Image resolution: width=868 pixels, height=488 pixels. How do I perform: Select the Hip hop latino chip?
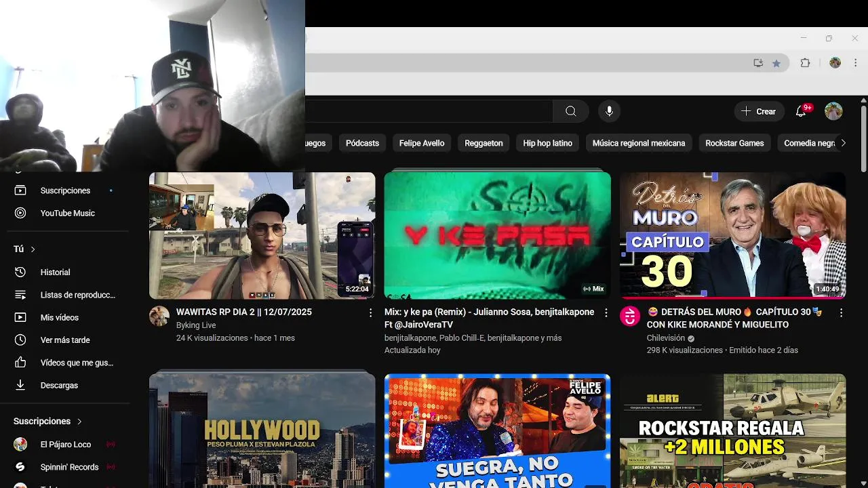coord(548,143)
